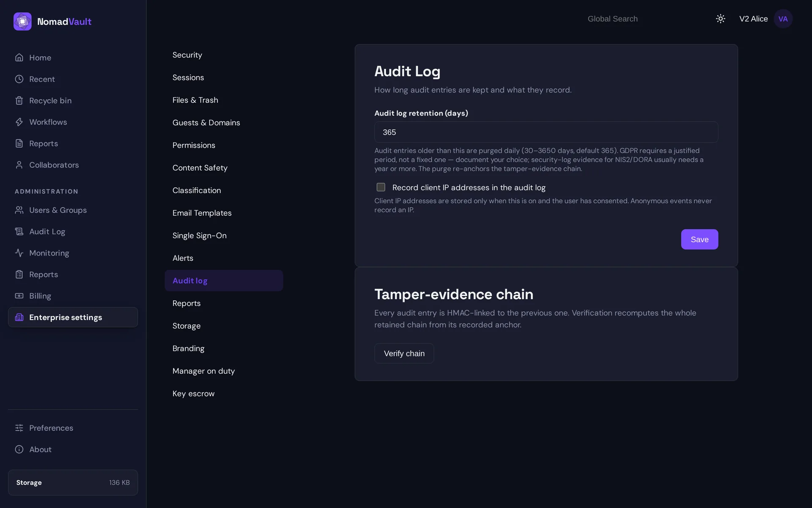The height and width of the screenshot is (508, 812).
Task: Click the Billing card icon
Action: click(19, 296)
